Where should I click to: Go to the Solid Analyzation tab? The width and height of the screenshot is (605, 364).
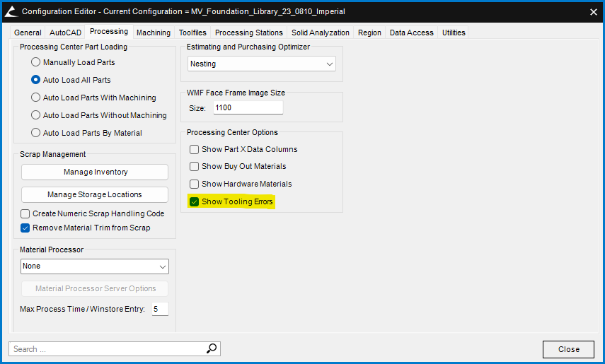point(320,33)
